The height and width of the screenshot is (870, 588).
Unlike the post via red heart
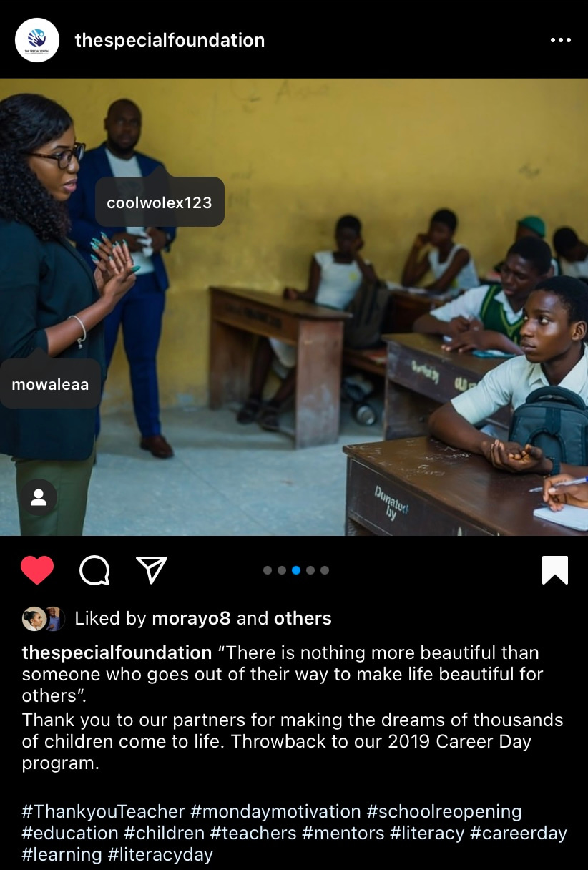(37, 570)
